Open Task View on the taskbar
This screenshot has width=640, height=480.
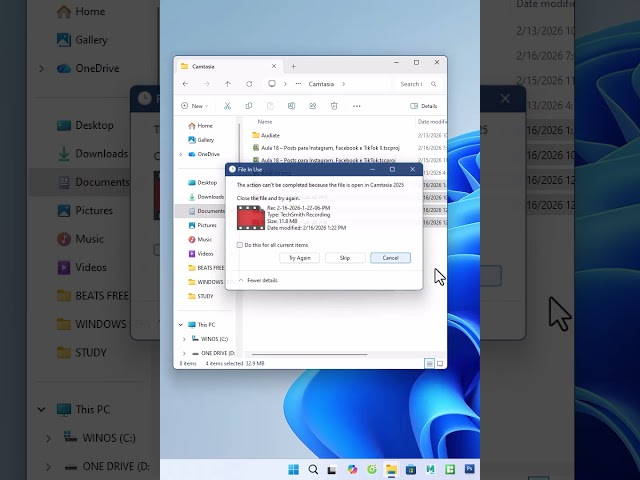point(332,470)
